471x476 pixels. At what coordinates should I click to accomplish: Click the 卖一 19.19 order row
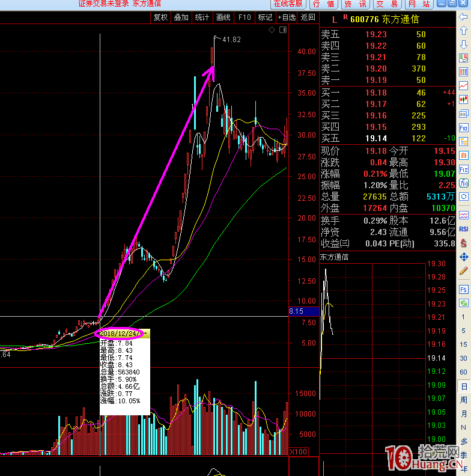click(x=387, y=80)
